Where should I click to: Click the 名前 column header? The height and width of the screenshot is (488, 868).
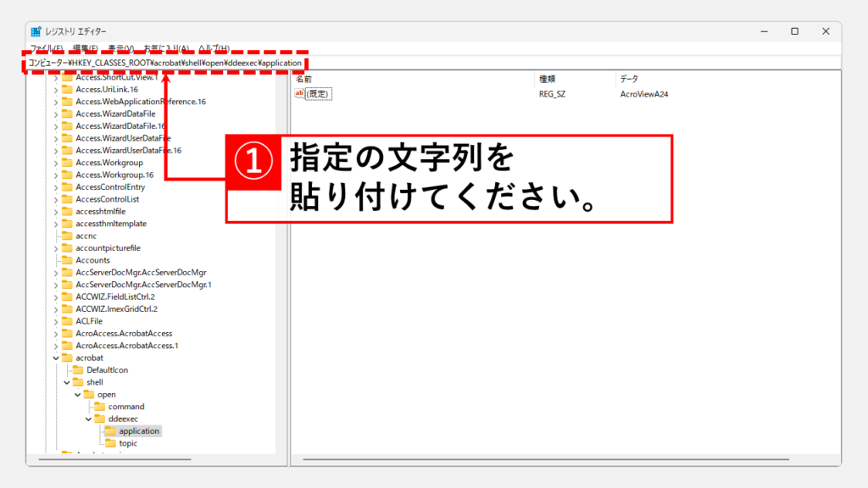coord(303,79)
